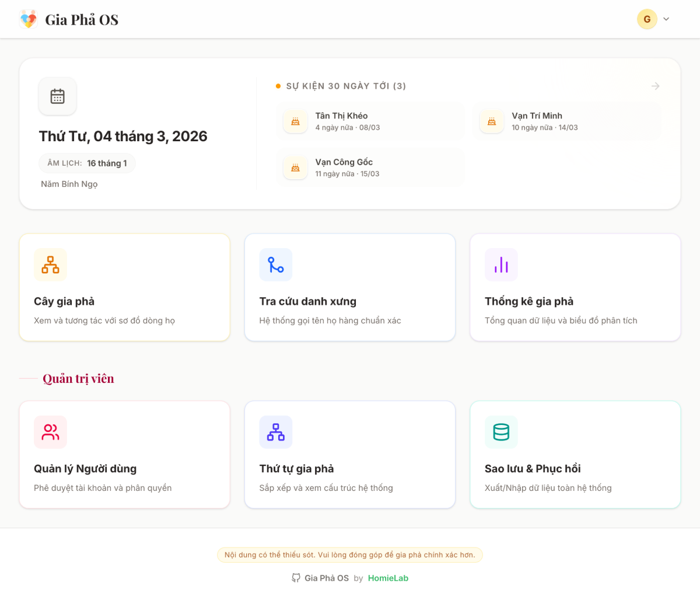700x603 pixels.
Task: Select Sao lưu & Phục hồi card title
Action: coord(532,469)
